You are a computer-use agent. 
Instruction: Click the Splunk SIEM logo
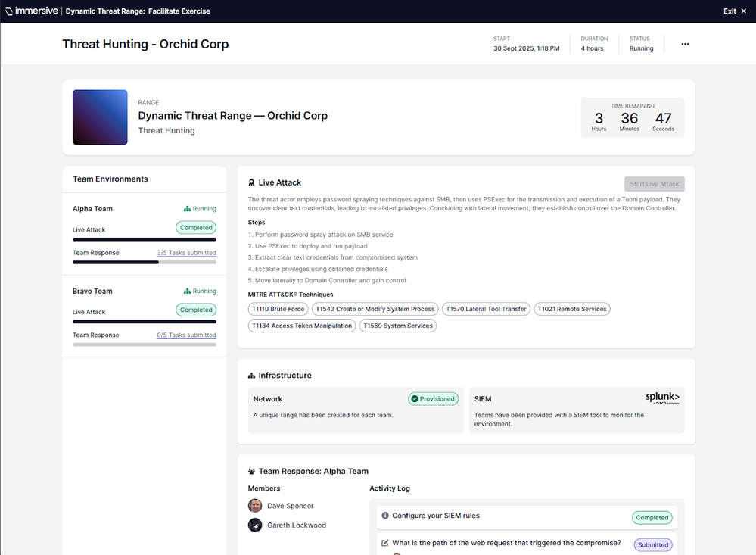(x=662, y=398)
